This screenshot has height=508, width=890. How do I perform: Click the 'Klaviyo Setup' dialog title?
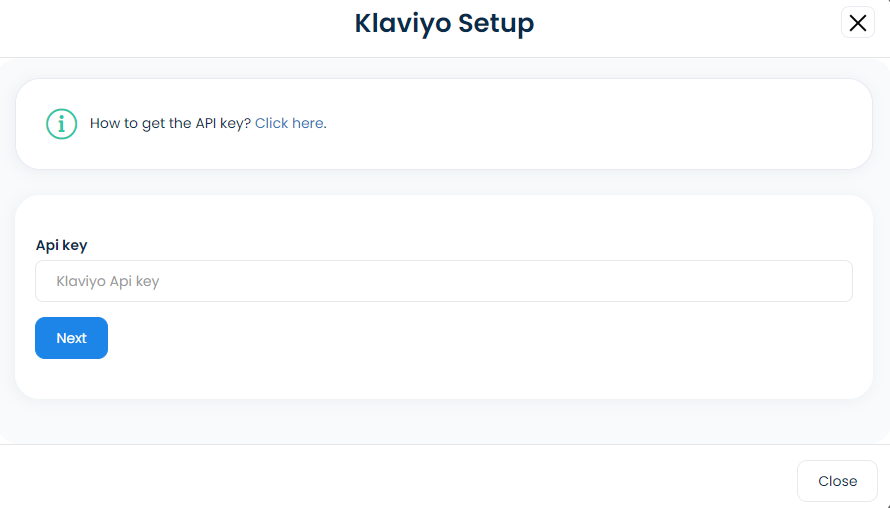coord(444,24)
